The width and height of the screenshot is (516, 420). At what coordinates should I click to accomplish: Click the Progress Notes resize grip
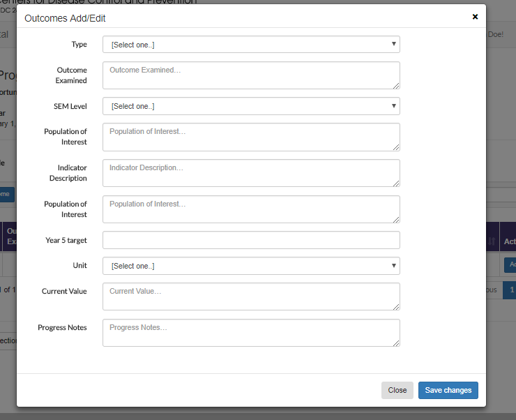tap(396, 343)
